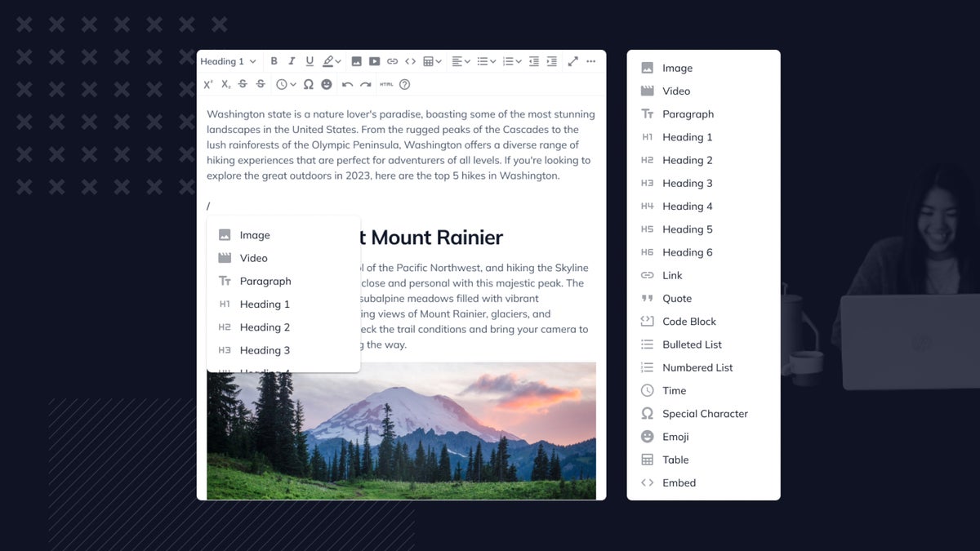This screenshot has width=980, height=551.
Task: Toggle superscript formatting
Action: tap(209, 83)
